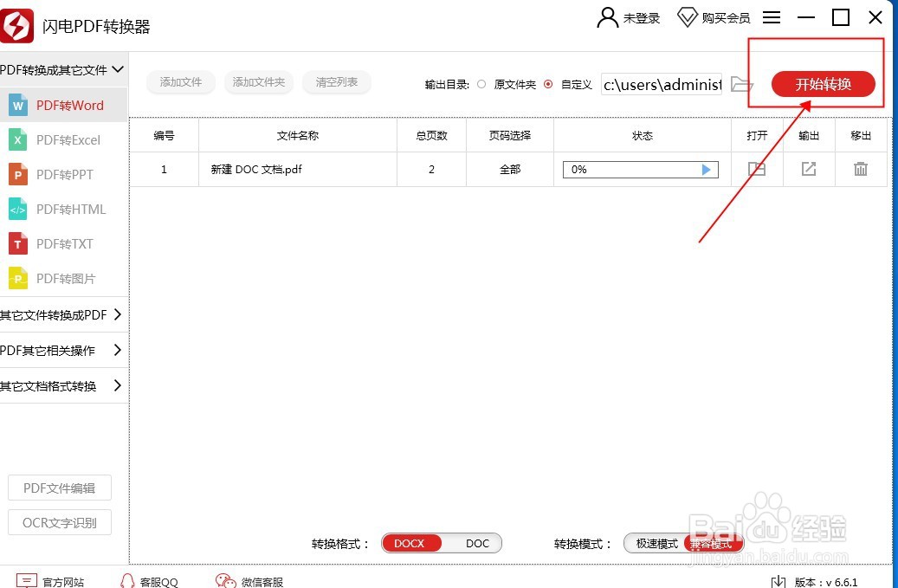Click the 开始转换 button
Screen dimensions: 898x588
tap(823, 84)
